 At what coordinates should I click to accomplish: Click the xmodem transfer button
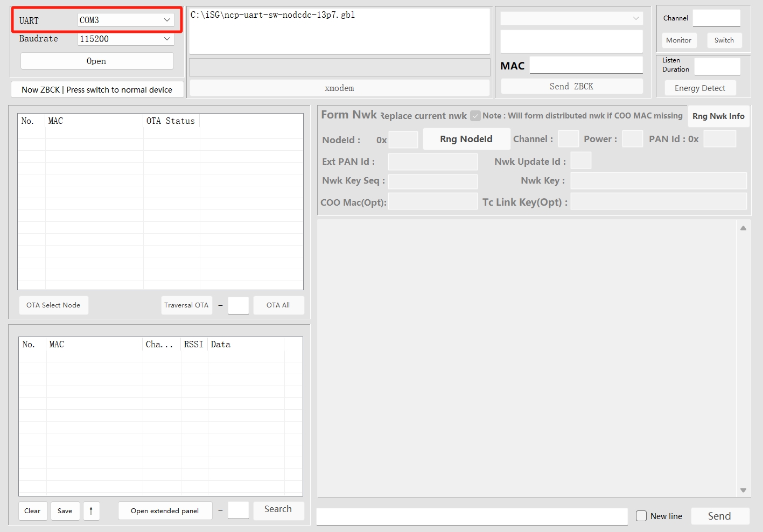tap(339, 88)
